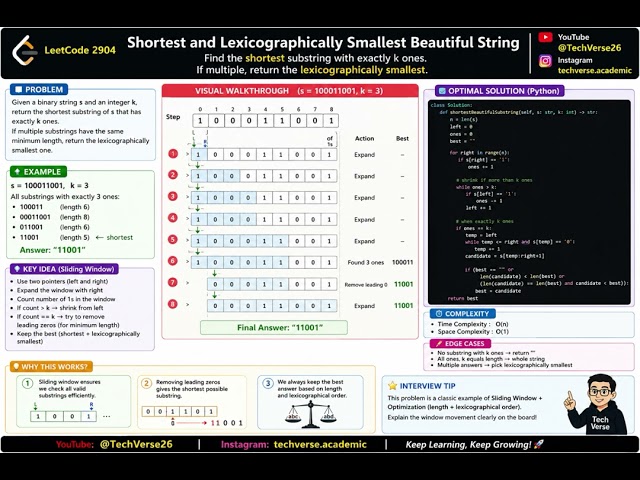
Task: Click red step 1 circle in walkthrough
Action: 173,154
